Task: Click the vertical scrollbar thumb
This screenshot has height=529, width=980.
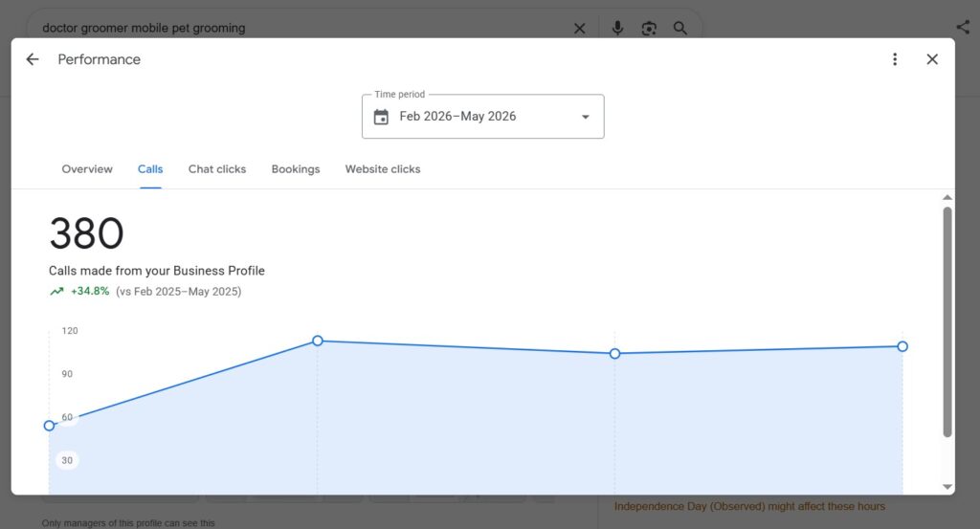Action: pos(947,322)
